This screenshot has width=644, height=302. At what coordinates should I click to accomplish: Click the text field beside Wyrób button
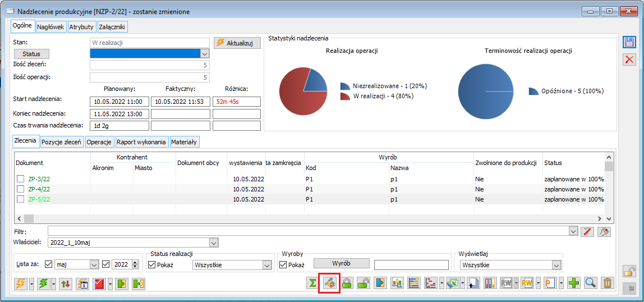click(411, 264)
